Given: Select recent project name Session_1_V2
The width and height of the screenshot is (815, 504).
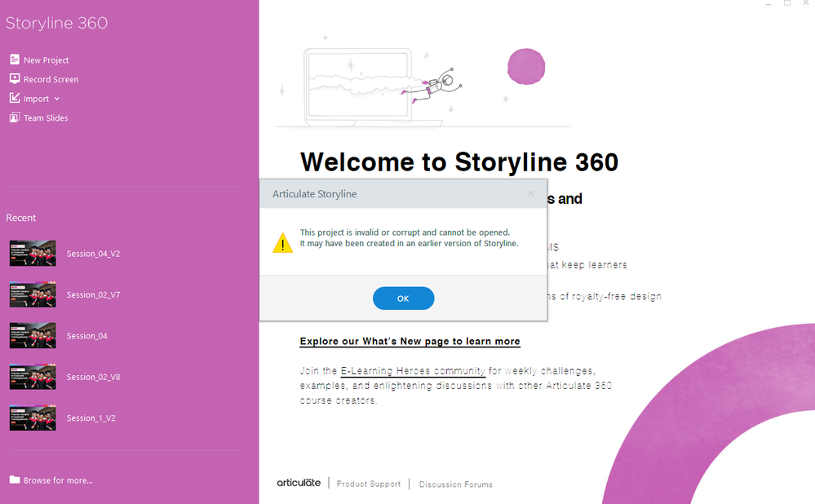Looking at the screenshot, I should click(x=91, y=418).
